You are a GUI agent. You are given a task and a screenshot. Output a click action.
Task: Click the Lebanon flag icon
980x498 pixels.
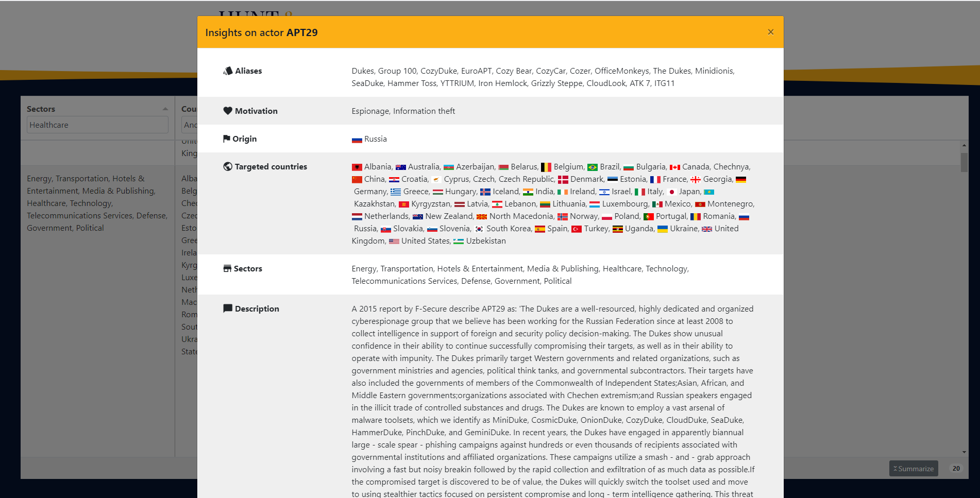[x=497, y=204]
